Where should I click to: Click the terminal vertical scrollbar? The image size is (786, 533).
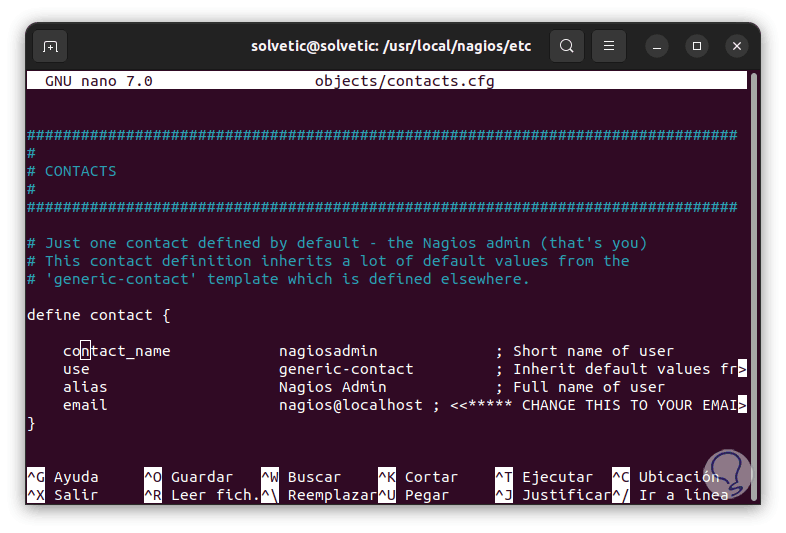(754, 286)
